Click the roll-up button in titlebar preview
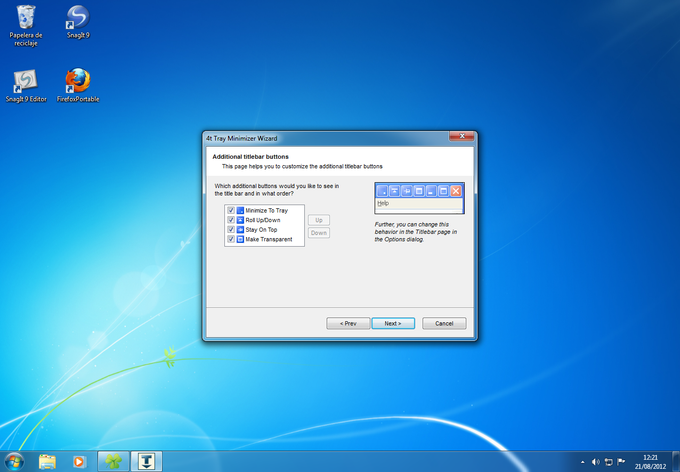 pos(394,191)
